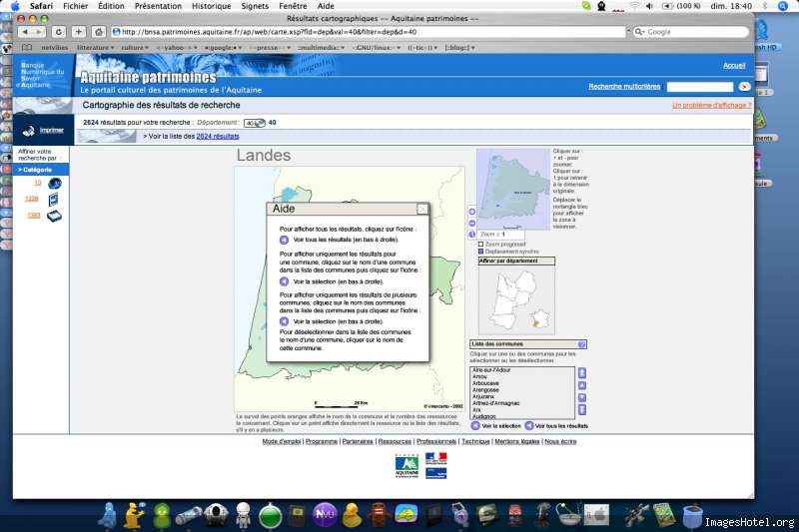Viewport: 799px width, 532px height.
Task: Expand the presse bookmarks folder
Action: pos(270,47)
